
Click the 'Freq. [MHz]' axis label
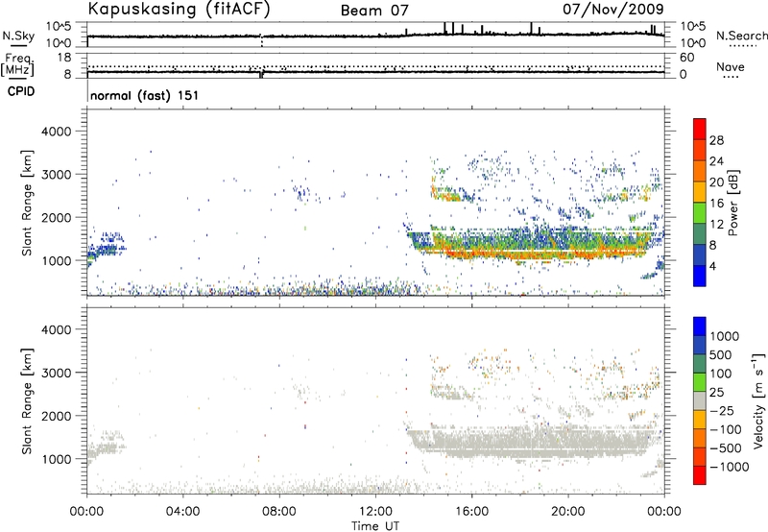tap(18, 64)
